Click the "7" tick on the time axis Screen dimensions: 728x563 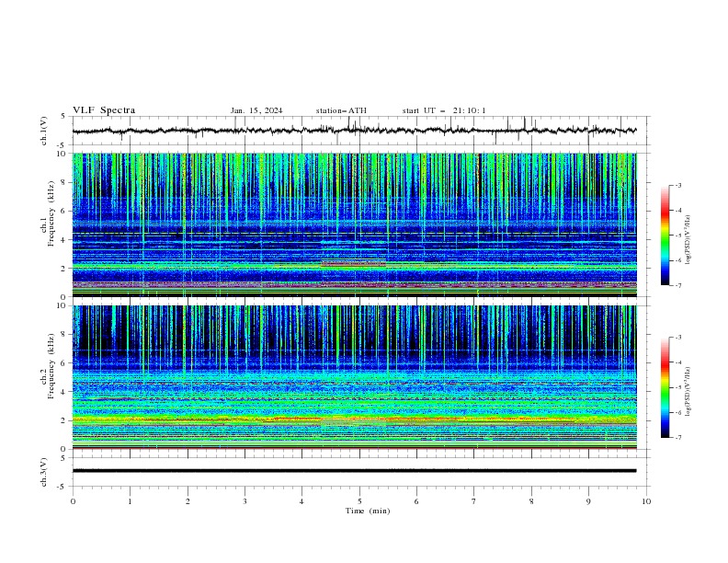(474, 501)
